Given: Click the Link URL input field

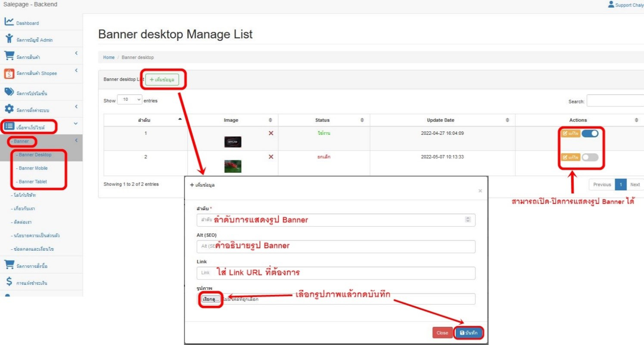Looking at the screenshot, I should click(336, 273).
